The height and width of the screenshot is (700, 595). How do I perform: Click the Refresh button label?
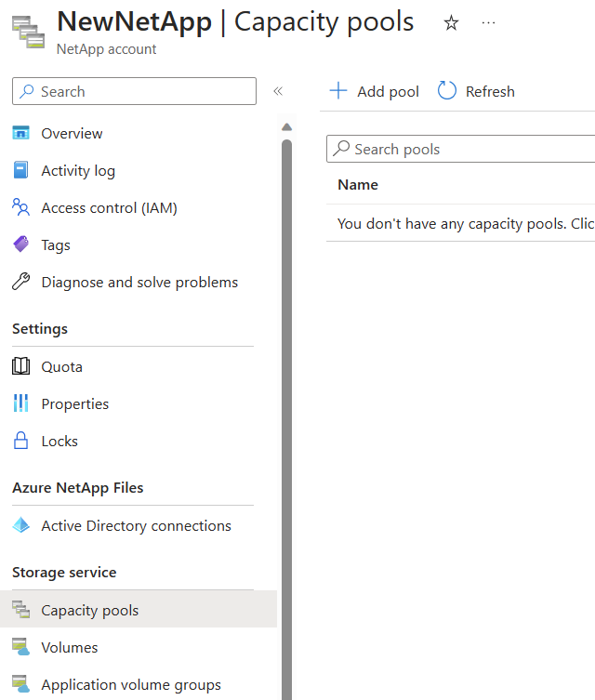pos(490,91)
